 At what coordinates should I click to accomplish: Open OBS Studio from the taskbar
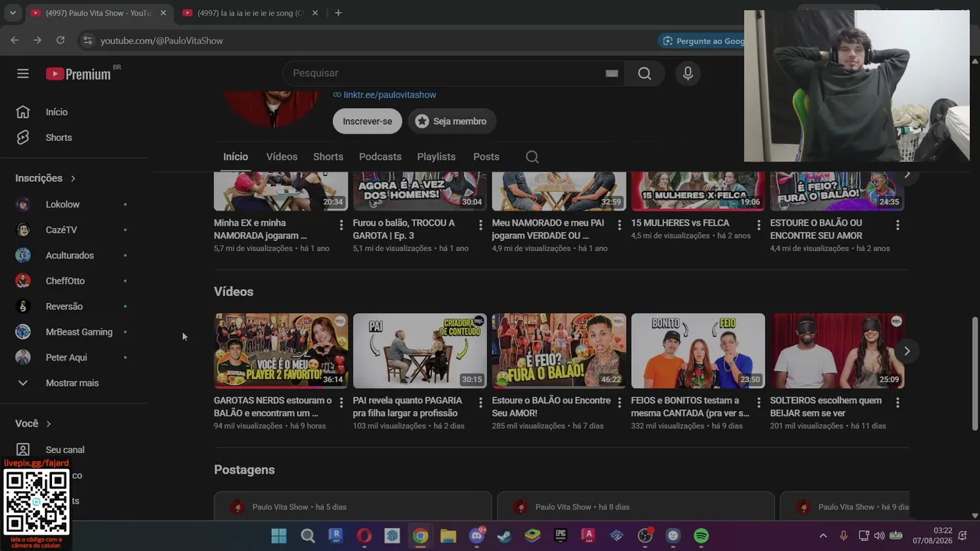645,536
